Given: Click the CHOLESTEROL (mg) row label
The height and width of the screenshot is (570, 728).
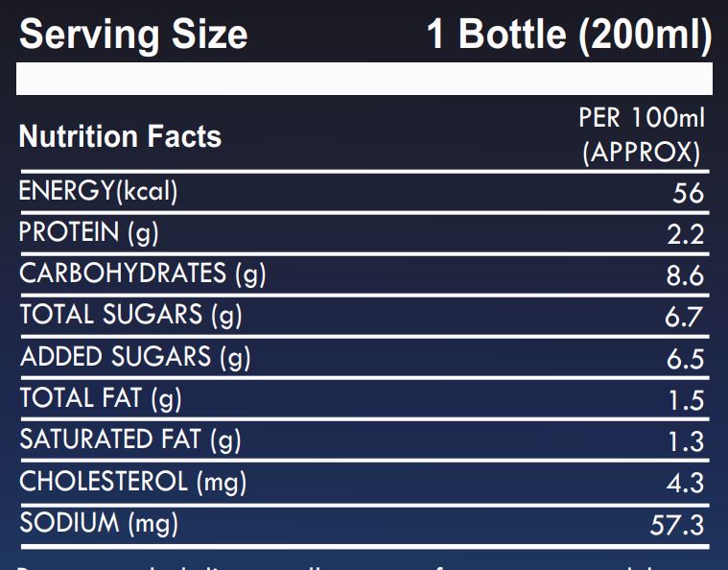Looking at the screenshot, I should 133,482.
